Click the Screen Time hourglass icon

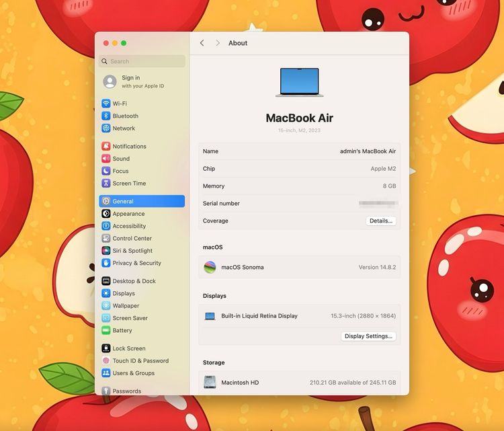(106, 183)
